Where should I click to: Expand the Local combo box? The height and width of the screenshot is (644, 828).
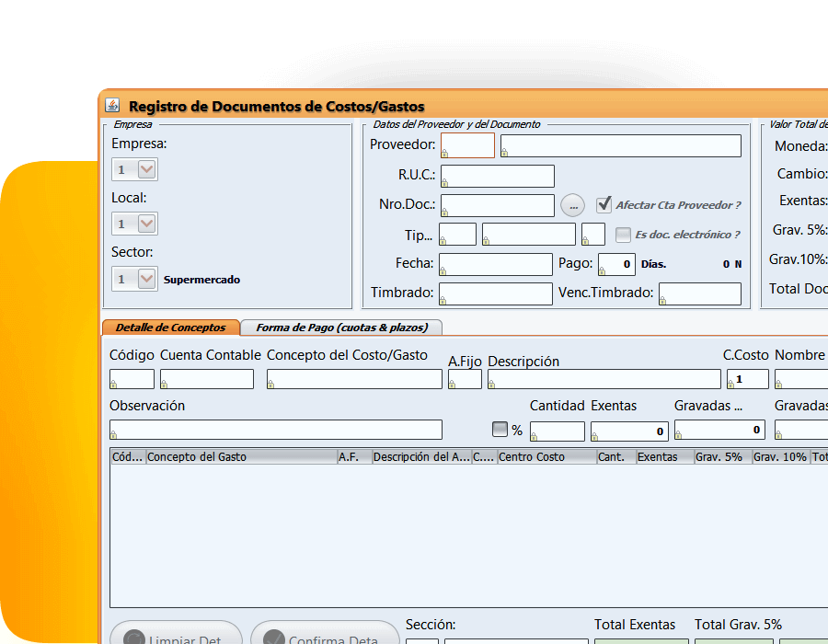point(146,224)
